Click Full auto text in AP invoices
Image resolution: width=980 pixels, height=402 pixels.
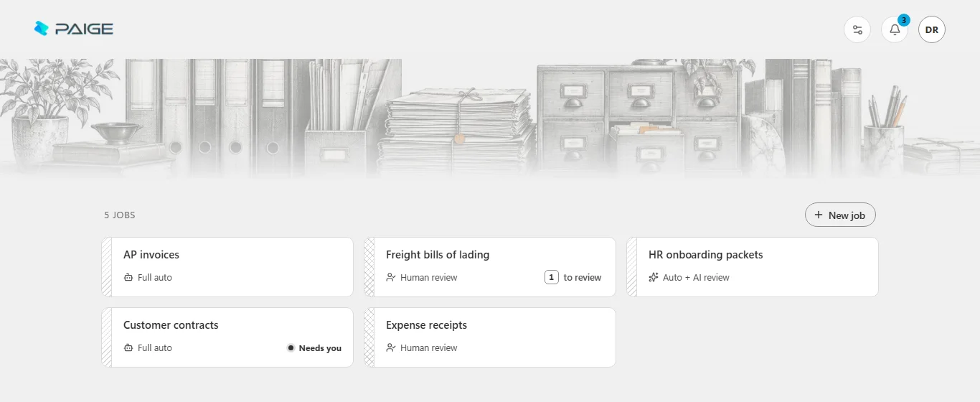click(155, 277)
